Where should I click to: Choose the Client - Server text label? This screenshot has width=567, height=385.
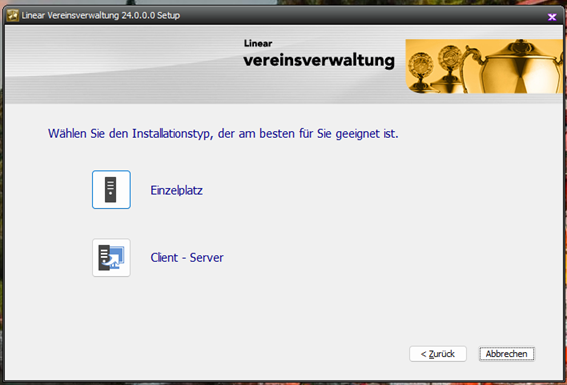click(x=187, y=257)
